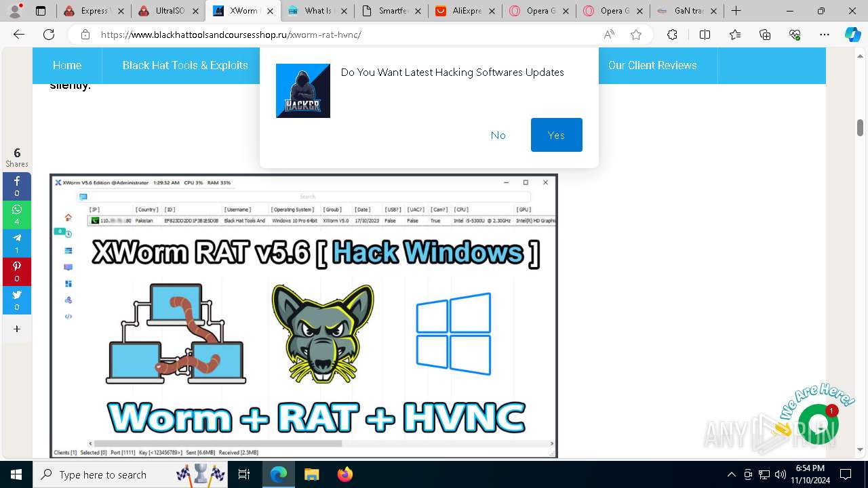Open the Favorites list
The image size is (868, 488).
(735, 35)
